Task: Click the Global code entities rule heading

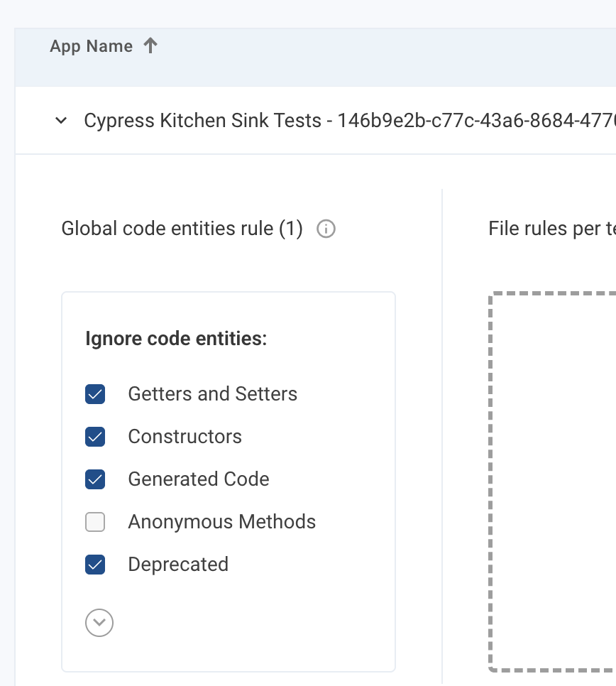Action: click(x=182, y=229)
